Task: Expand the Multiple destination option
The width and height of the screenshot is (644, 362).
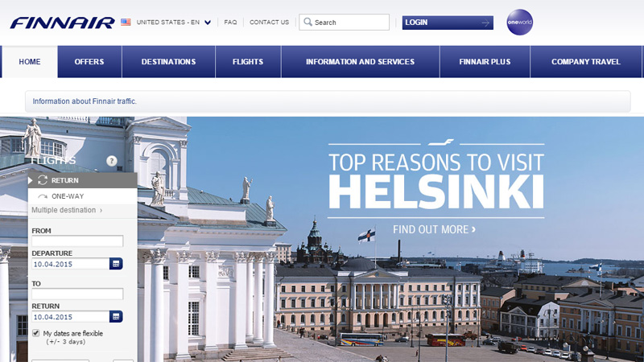Action: click(x=67, y=210)
